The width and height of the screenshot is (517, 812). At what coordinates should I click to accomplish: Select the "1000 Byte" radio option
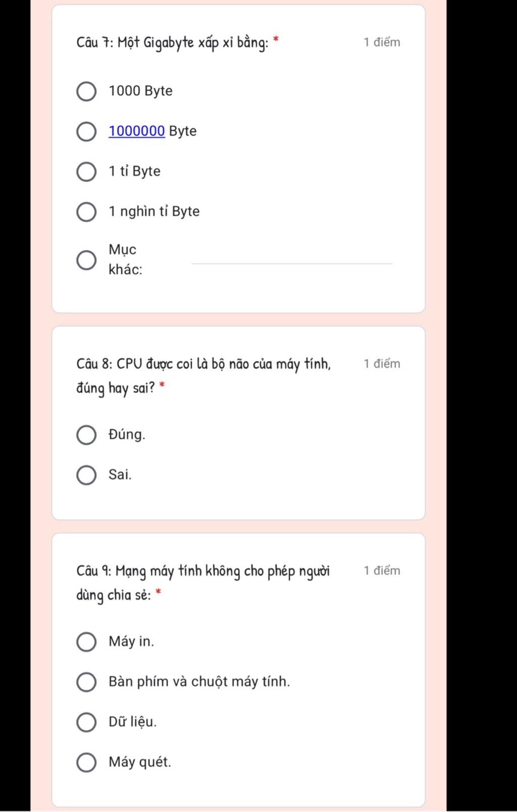tap(86, 91)
